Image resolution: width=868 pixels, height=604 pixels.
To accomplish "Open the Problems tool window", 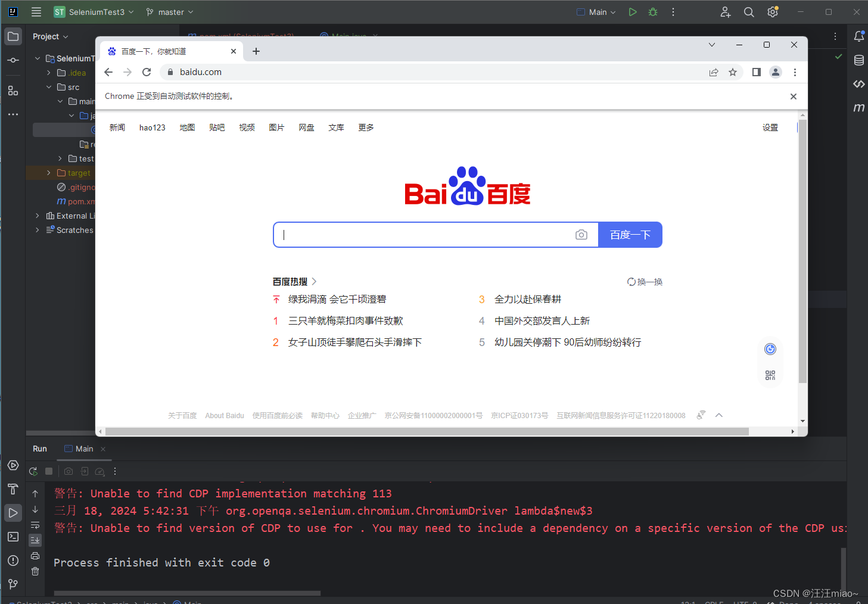I will 13,561.
